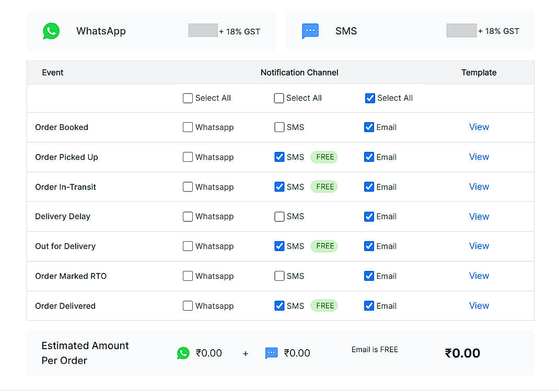This screenshot has height=392, width=559.
Task: Enable SMS for Order Marked RTO
Action: (x=279, y=276)
